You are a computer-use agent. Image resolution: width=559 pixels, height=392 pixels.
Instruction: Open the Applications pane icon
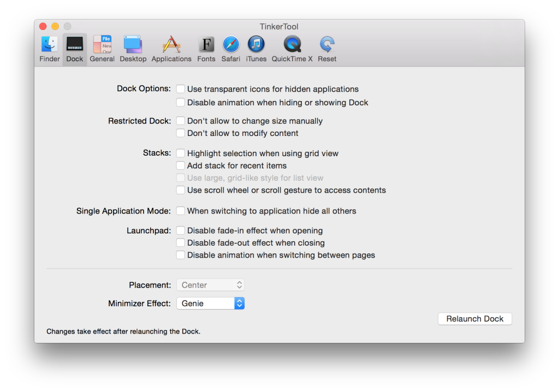tap(171, 45)
